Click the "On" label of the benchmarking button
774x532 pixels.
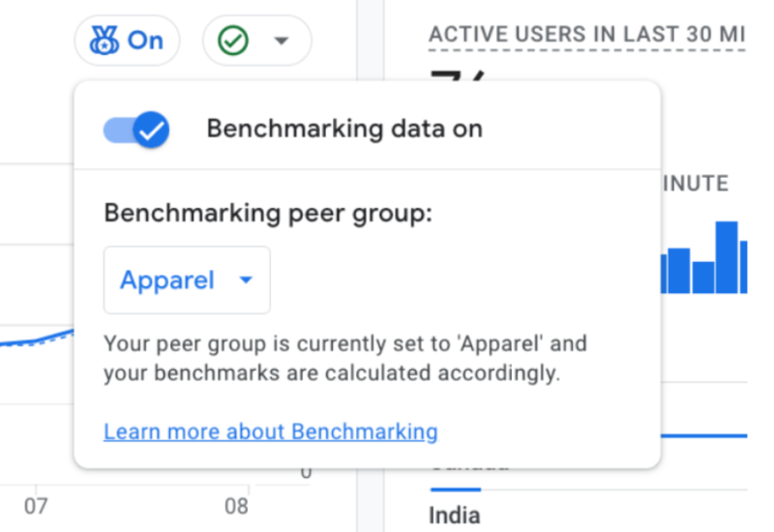click(x=145, y=41)
